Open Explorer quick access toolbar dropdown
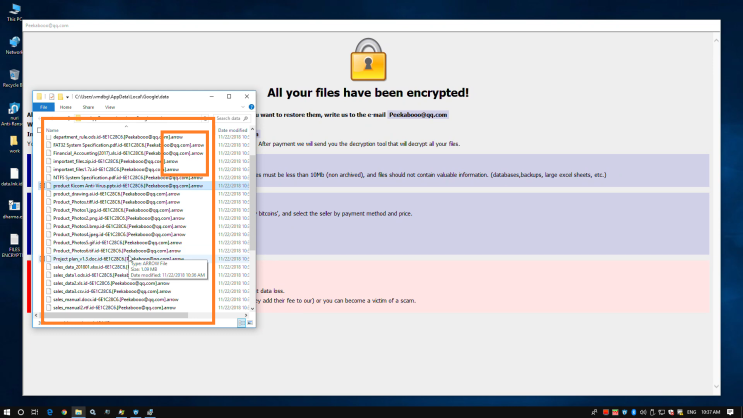The height and width of the screenshot is (418, 743). [x=68, y=97]
